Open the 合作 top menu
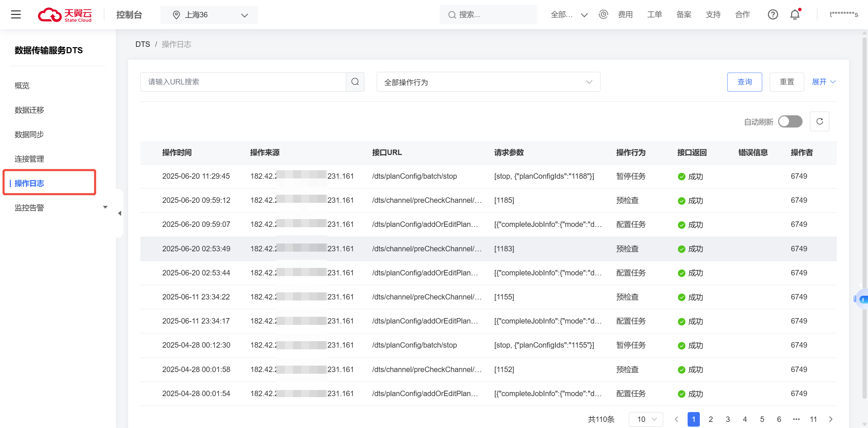Viewport: 868px width, 428px height. tap(743, 15)
